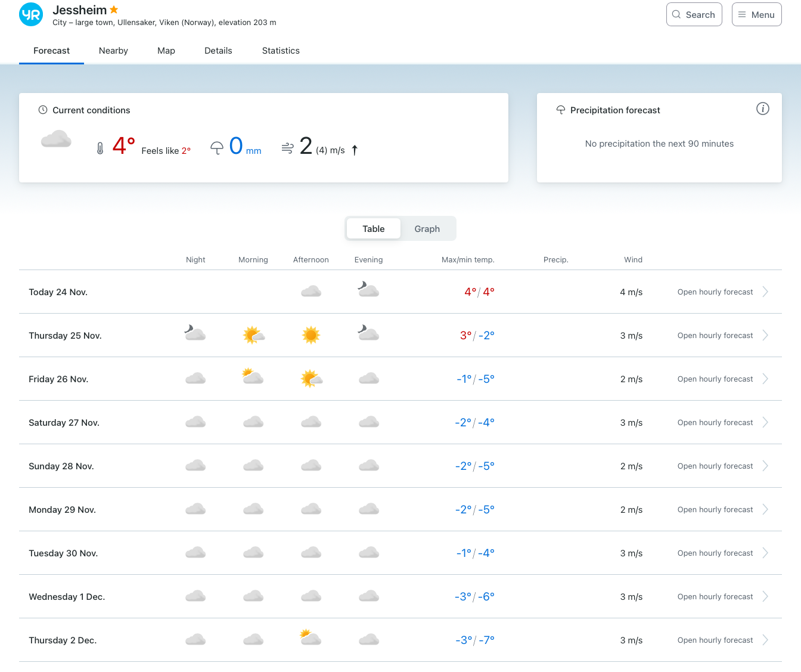This screenshot has height=672, width=801.
Task: Switch to the Statistics tab
Action: 281,51
